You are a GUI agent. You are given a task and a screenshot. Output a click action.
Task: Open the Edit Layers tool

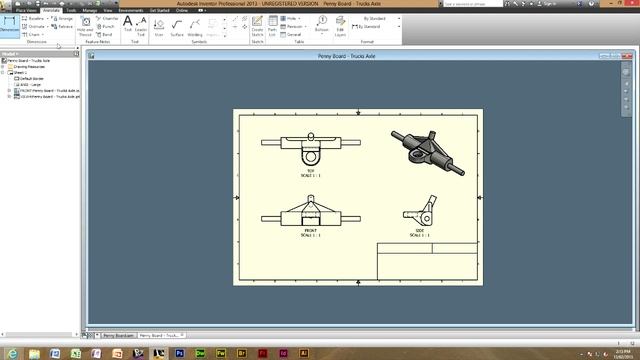point(340,26)
